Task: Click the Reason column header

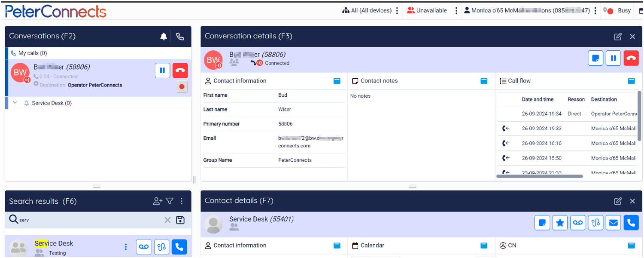Action: [576, 99]
